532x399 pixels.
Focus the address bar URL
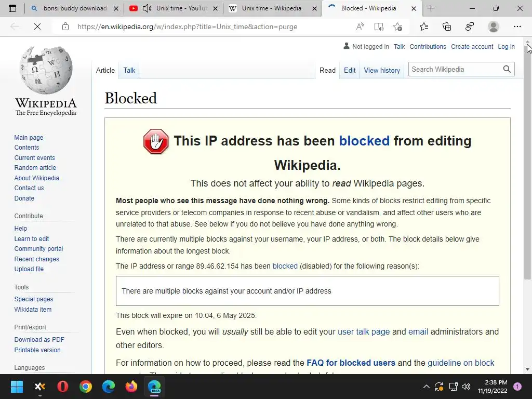coord(187,27)
